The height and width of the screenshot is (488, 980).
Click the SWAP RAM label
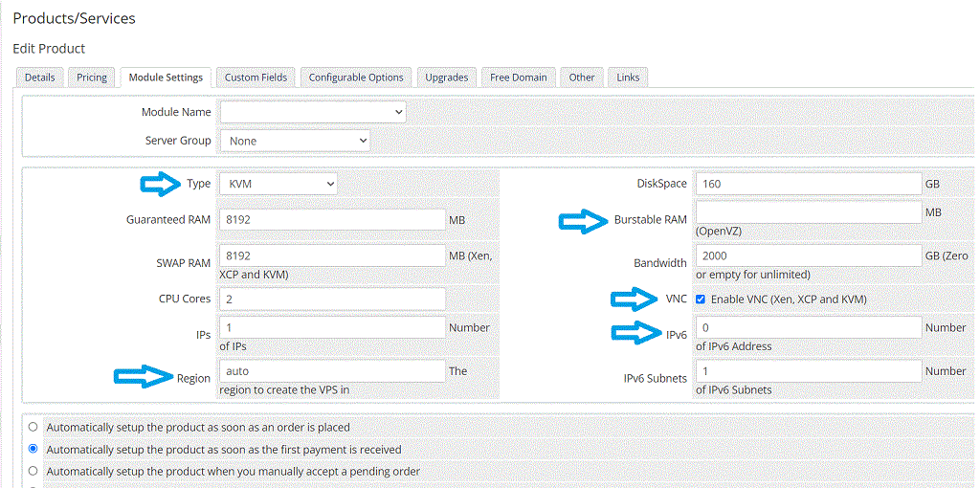[184, 263]
